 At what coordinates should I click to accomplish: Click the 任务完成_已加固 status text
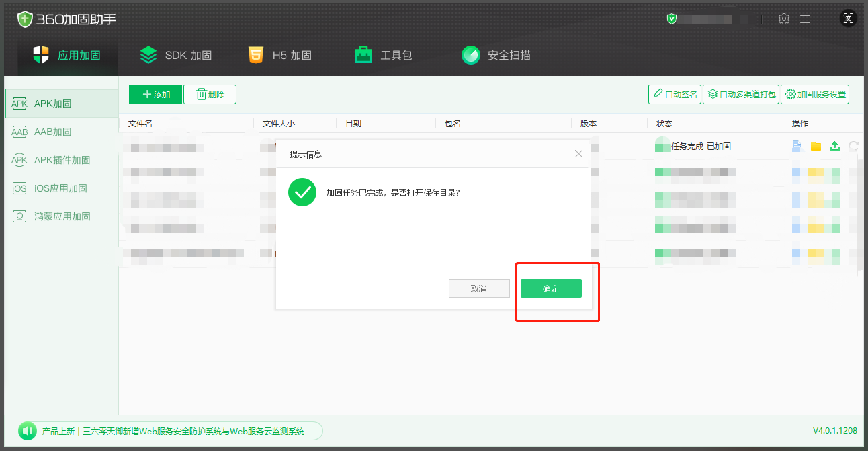tap(701, 146)
